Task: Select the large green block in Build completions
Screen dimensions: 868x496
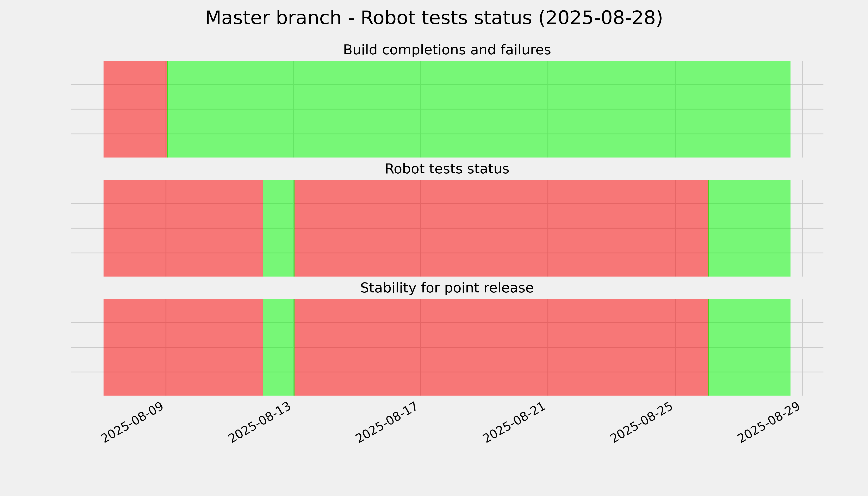Action: click(x=479, y=109)
